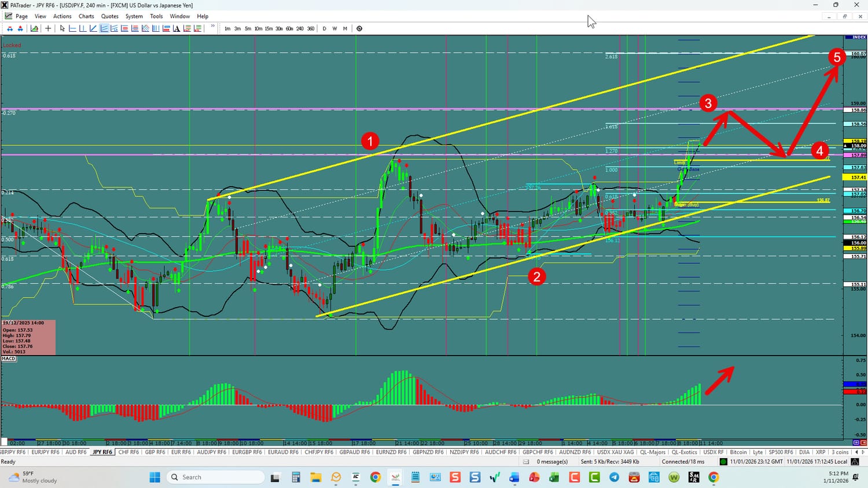This screenshot has width=868, height=488.
Task: Click the Windows Start button
Action: [155, 477]
